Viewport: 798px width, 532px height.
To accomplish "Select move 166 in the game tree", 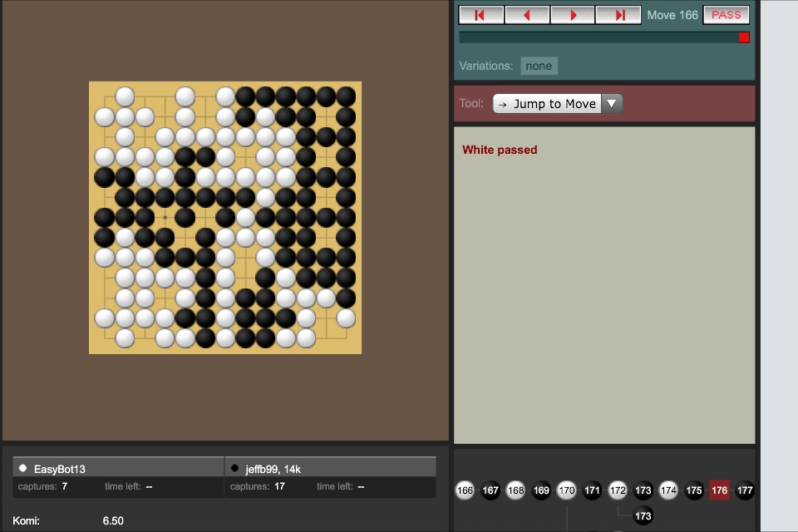I will tap(465, 490).
